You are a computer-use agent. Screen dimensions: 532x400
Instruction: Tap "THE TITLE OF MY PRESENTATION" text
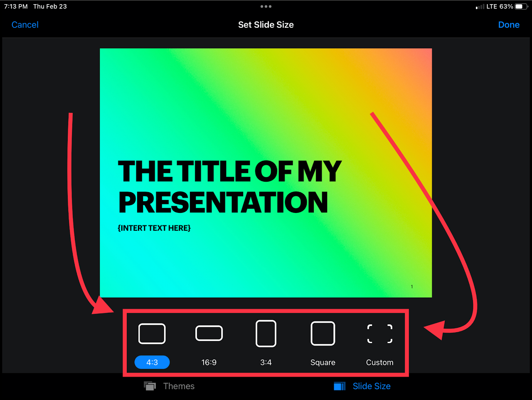tap(229, 187)
